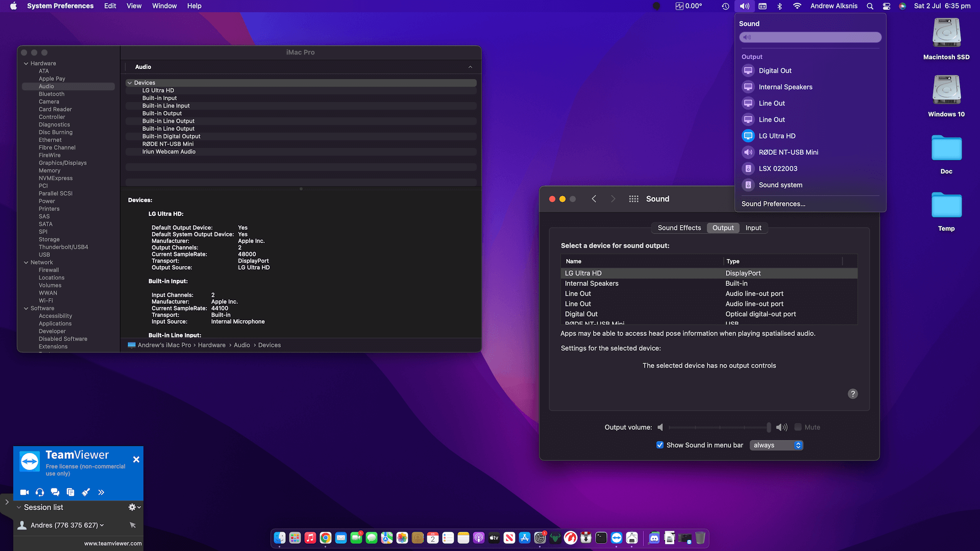The image size is (980, 551).
Task: Open the TeamViewer chat panel
Action: (x=55, y=492)
